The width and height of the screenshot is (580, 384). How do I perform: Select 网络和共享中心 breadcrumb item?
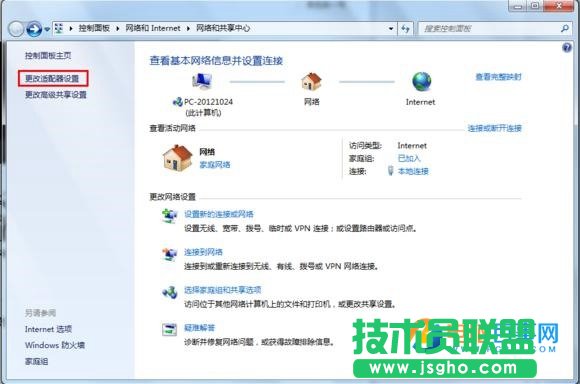click(223, 28)
